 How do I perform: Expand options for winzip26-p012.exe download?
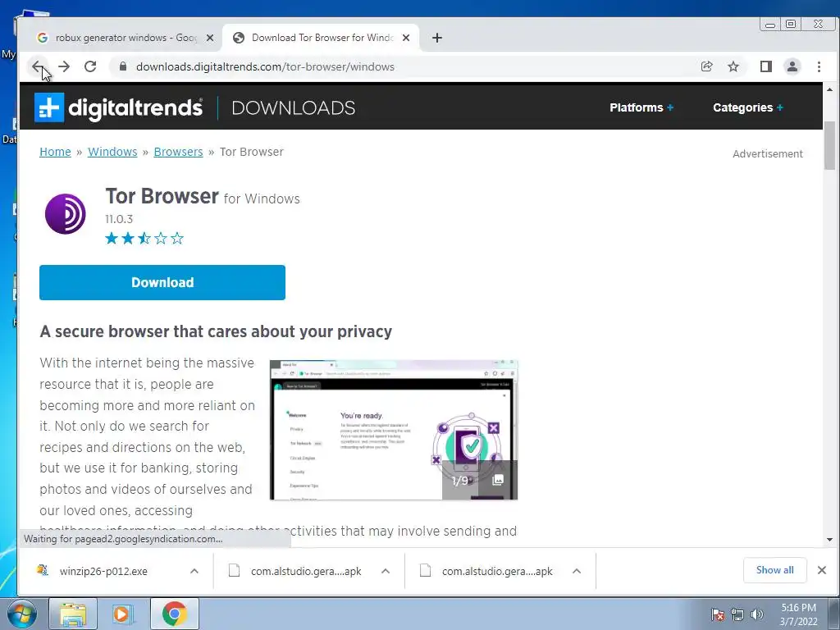tap(194, 572)
